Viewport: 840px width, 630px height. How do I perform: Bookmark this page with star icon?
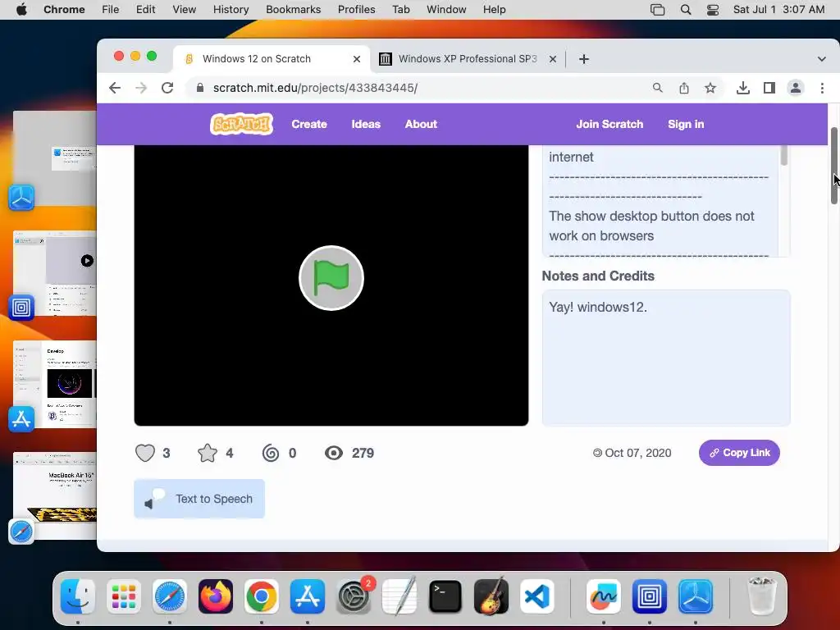[710, 88]
